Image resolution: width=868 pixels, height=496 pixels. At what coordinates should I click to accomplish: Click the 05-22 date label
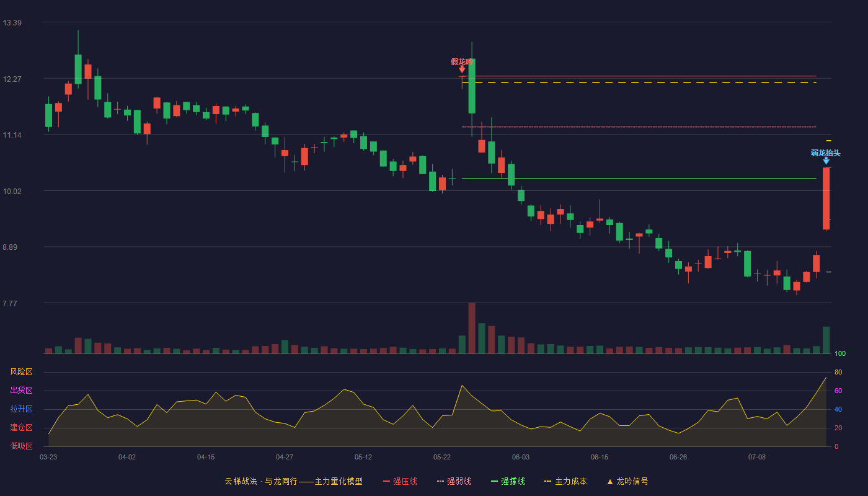click(x=442, y=457)
